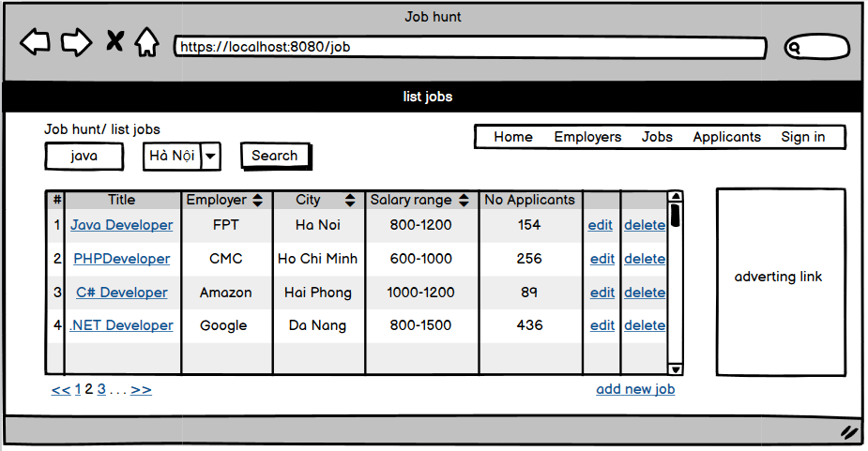
Task: Click the adverting link box
Action: (781, 282)
